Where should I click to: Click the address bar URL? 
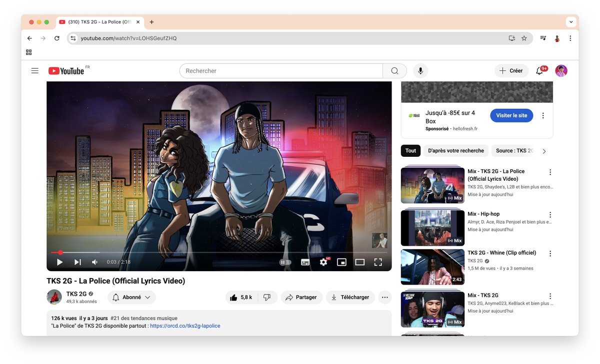click(128, 38)
